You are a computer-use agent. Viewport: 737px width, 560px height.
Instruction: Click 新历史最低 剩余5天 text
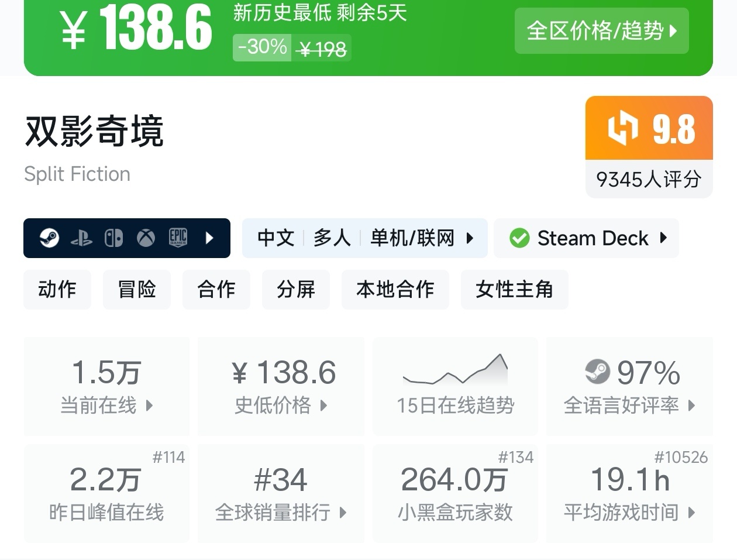tap(320, 12)
